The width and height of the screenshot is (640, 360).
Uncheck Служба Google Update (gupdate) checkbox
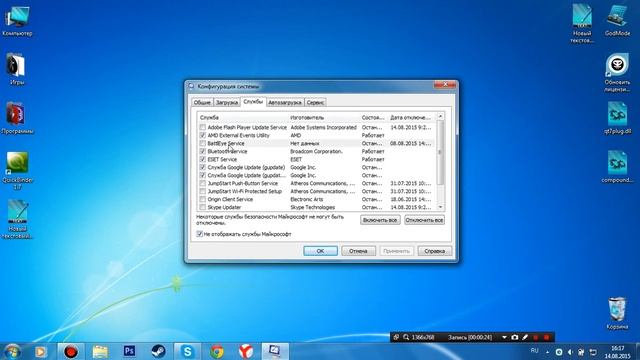coord(202,167)
